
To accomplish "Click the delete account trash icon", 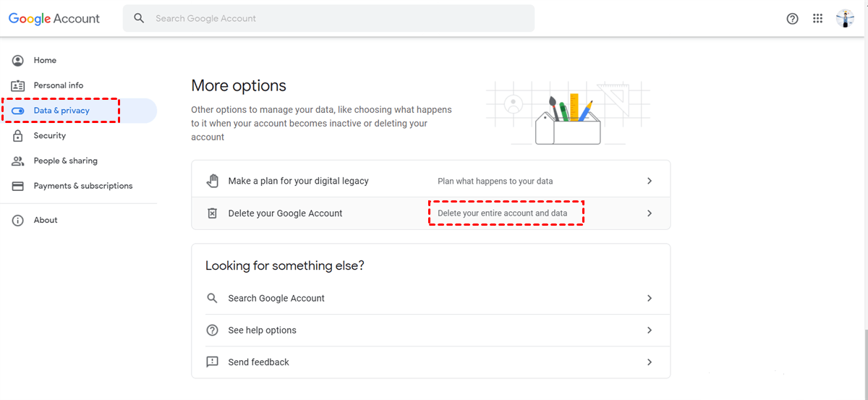I will click(212, 213).
